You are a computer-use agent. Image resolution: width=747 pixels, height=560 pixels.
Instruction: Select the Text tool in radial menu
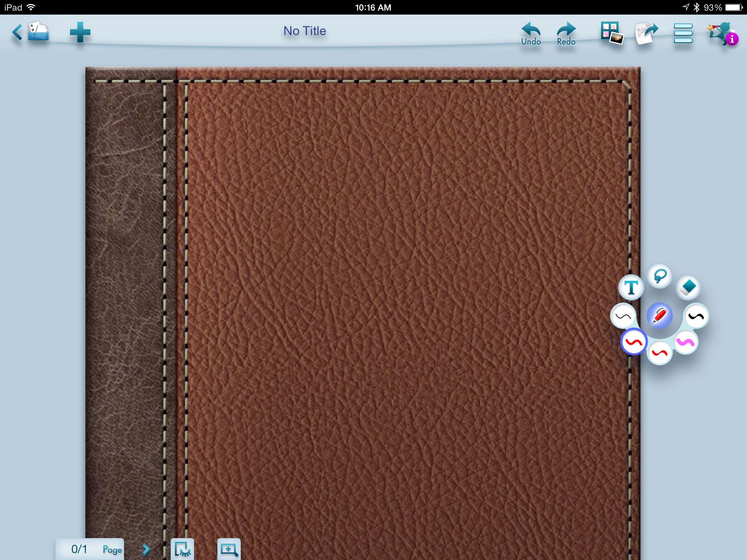pyautogui.click(x=631, y=288)
